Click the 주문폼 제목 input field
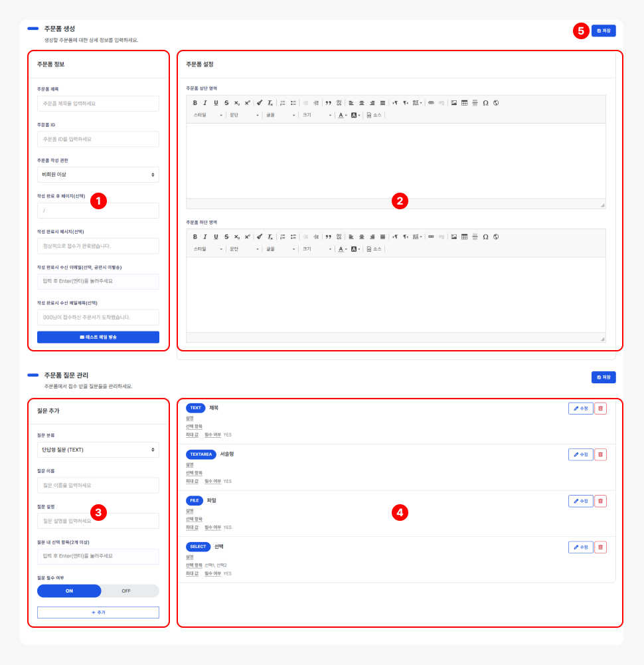This screenshot has width=644, height=665. pyautogui.click(x=98, y=104)
